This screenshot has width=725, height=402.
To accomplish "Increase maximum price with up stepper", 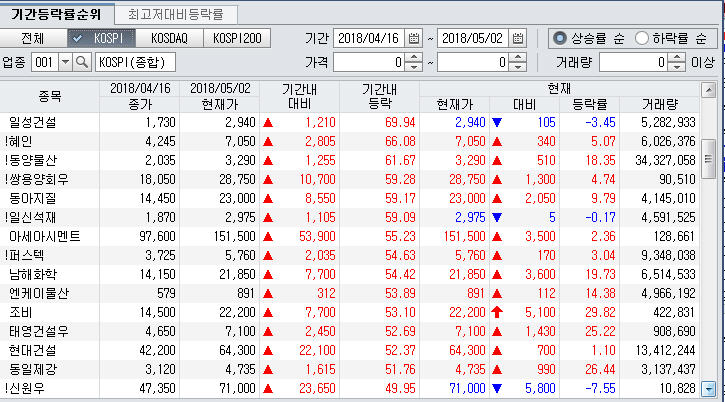I will tap(518, 57).
